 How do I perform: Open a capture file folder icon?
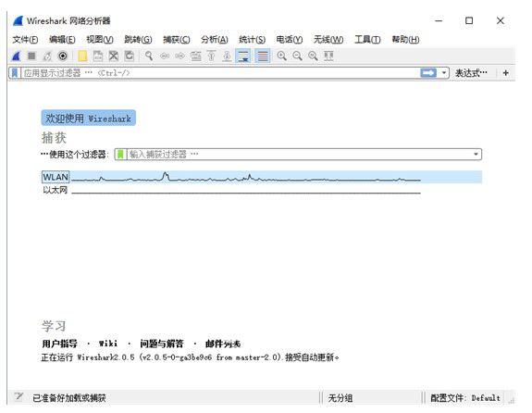[x=82, y=56]
